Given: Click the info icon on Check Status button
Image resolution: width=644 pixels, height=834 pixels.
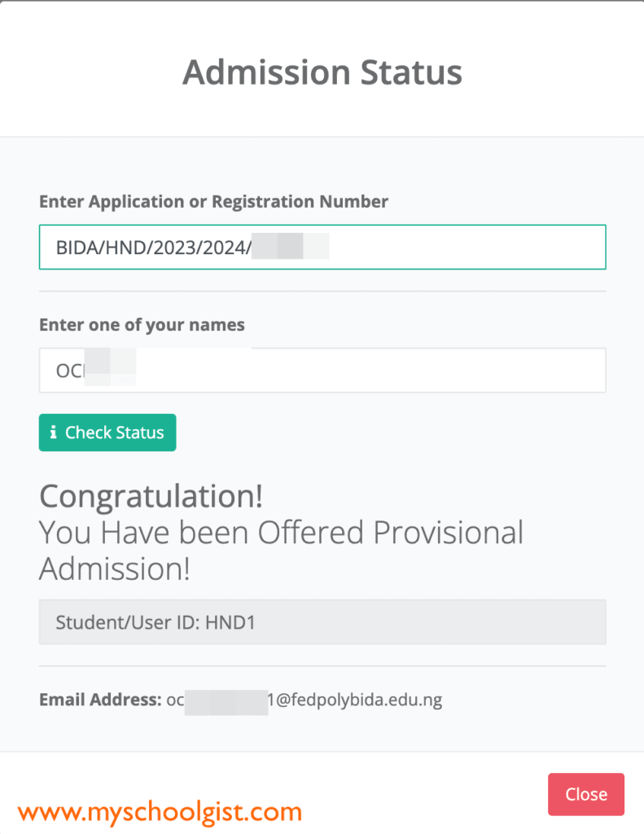Looking at the screenshot, I should pyautogui.click(x=55, y=432).
